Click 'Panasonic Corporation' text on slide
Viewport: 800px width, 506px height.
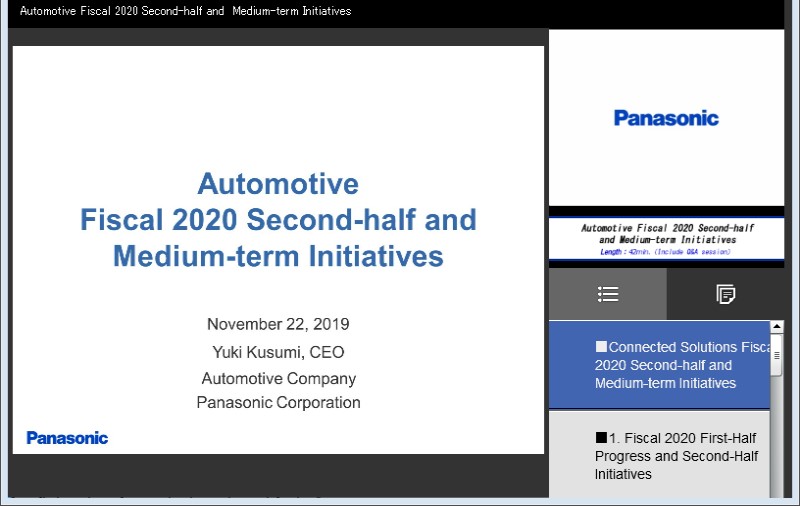pyautogui.click(x=279, y=402)
